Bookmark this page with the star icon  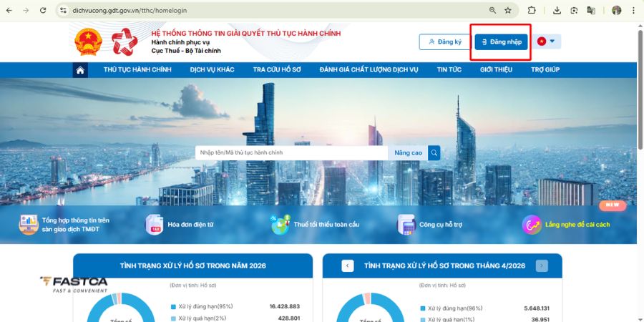[x=508, y=10]
